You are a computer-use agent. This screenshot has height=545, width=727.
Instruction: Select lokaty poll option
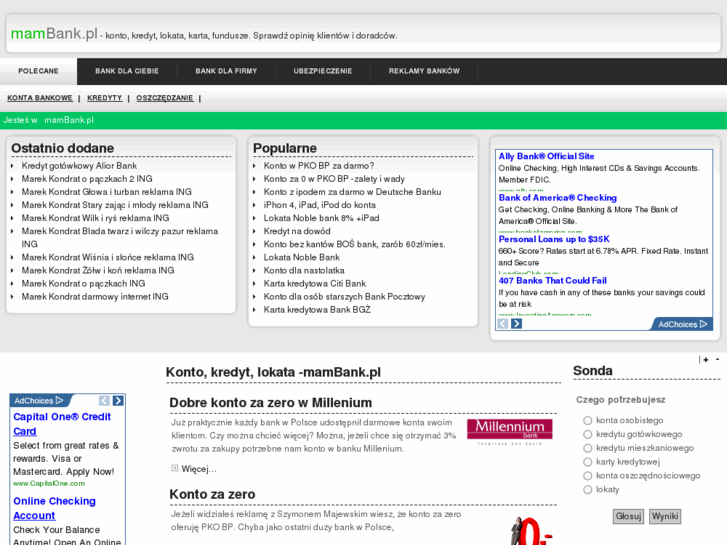coord(587,490)
